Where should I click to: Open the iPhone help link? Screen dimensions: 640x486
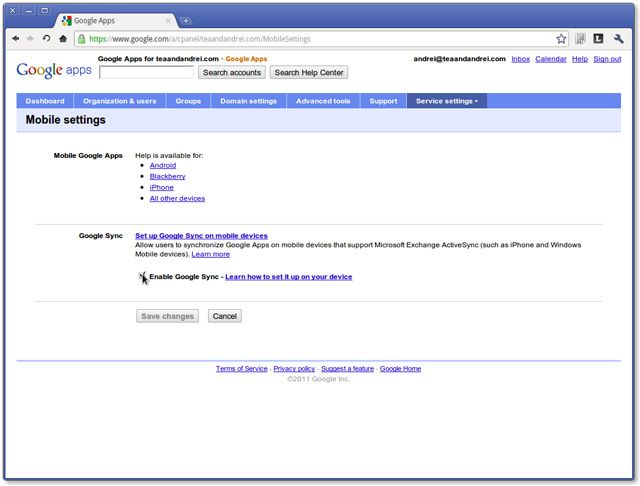coord(162,187)
